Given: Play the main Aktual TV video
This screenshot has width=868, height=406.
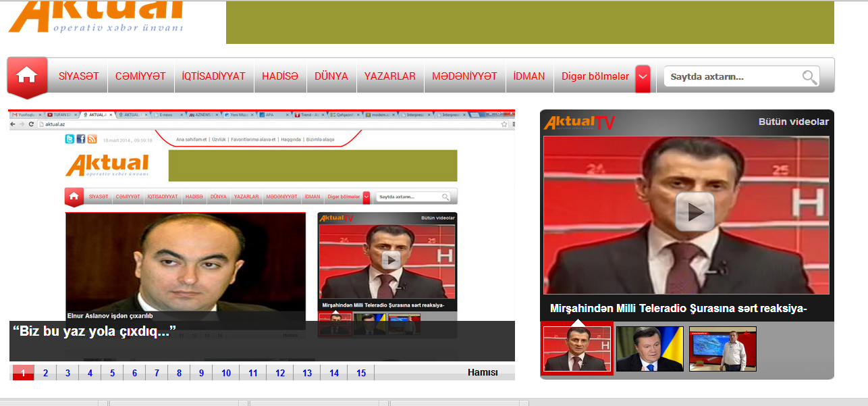Looking at the screenshot, I should (695, 212).
